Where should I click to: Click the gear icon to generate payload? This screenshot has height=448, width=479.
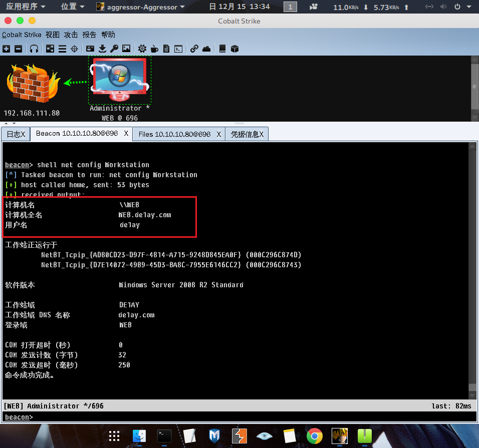[142, 49]
